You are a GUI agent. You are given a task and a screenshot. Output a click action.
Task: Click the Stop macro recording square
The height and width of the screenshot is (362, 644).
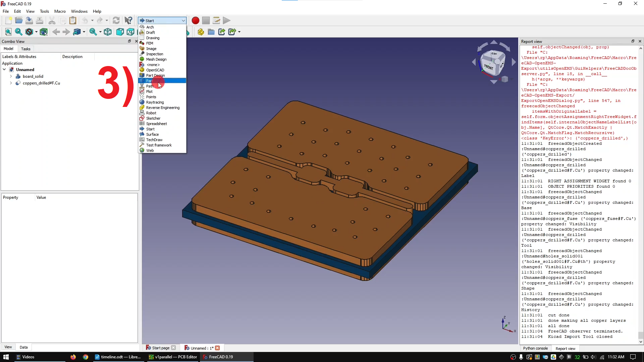coord(206,20)
